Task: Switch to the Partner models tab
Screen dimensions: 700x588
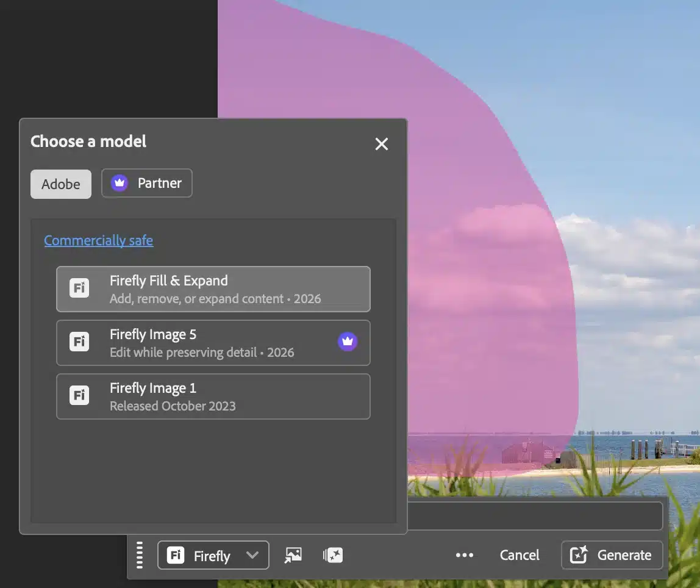Action: pos(147,183)
